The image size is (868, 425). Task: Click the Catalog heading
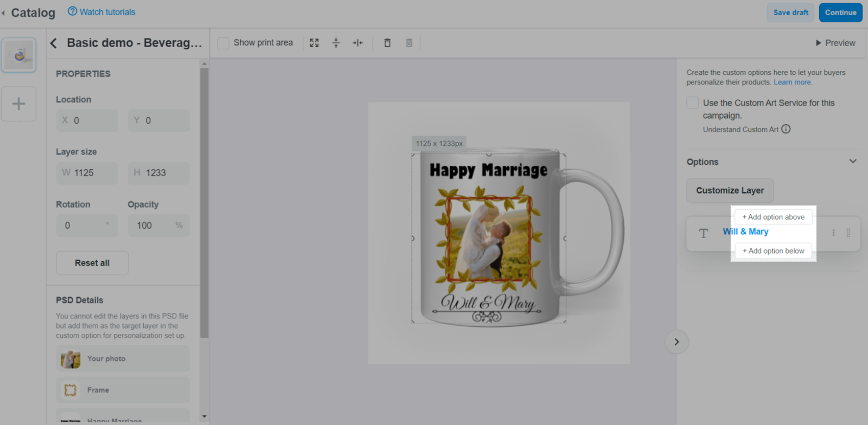pos(33,12)
